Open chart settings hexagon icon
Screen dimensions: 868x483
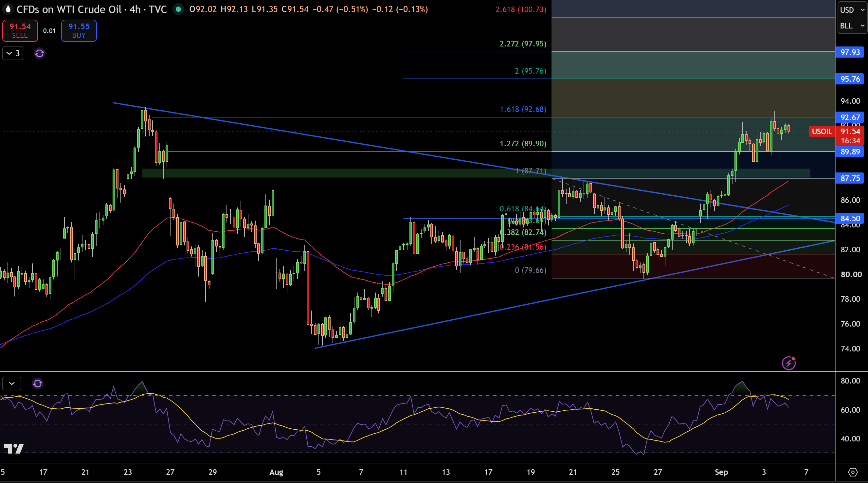pos(853,472)
